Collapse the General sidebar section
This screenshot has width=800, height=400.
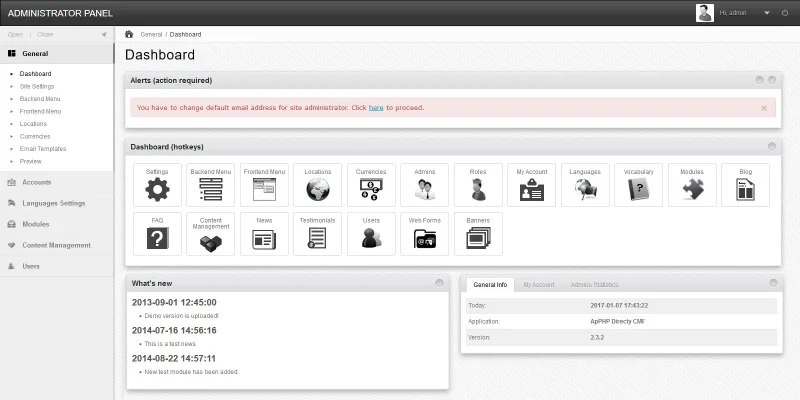(x=57, y=53)
